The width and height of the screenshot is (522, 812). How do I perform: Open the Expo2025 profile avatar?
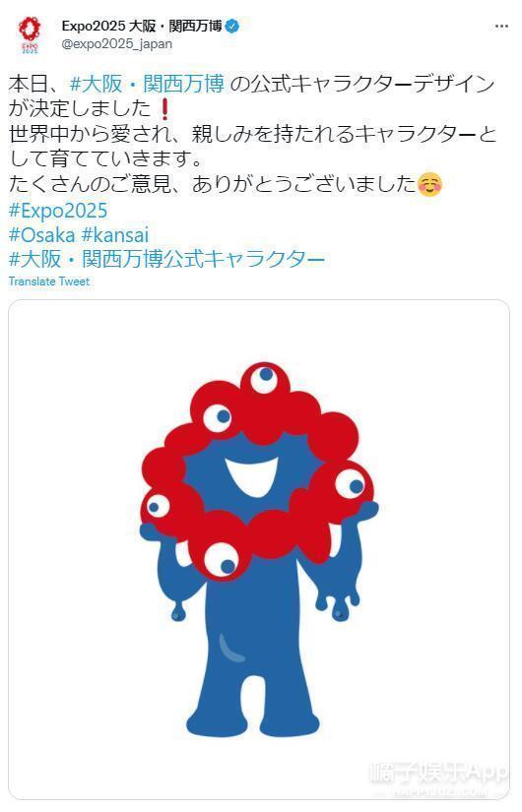pos(30,34)
